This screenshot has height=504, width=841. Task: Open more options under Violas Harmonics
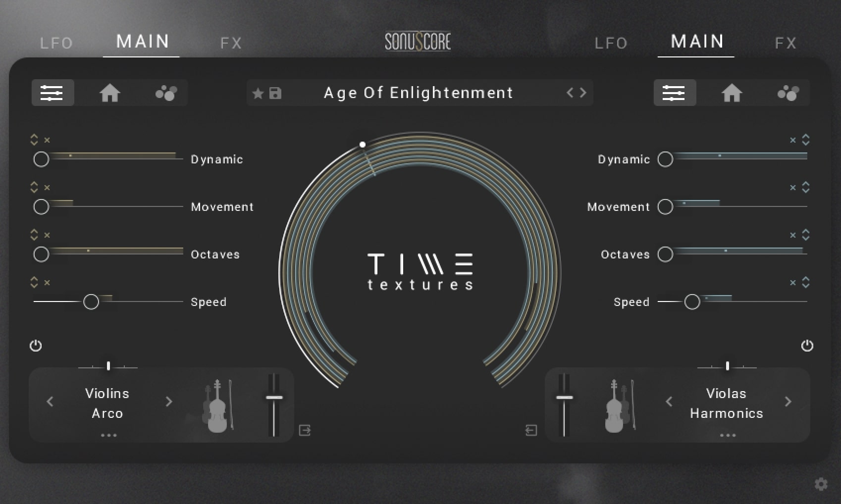tap(728, 436)
